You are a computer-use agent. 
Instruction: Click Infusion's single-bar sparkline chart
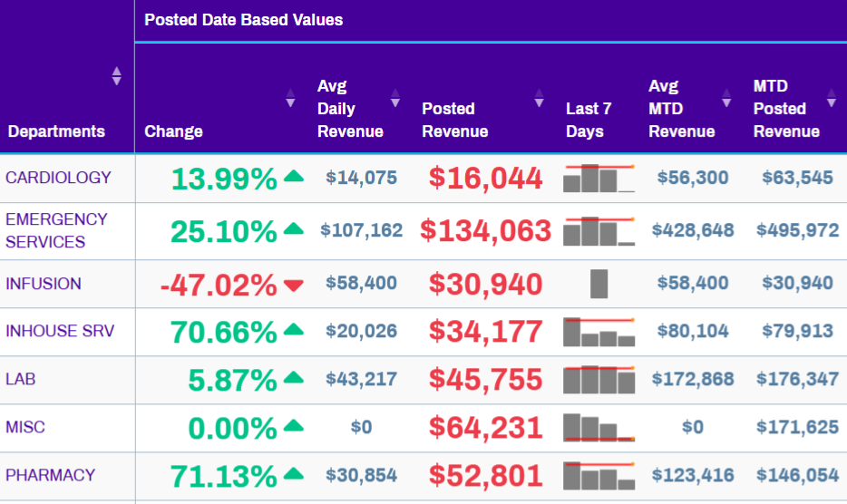tap(599, 284)
